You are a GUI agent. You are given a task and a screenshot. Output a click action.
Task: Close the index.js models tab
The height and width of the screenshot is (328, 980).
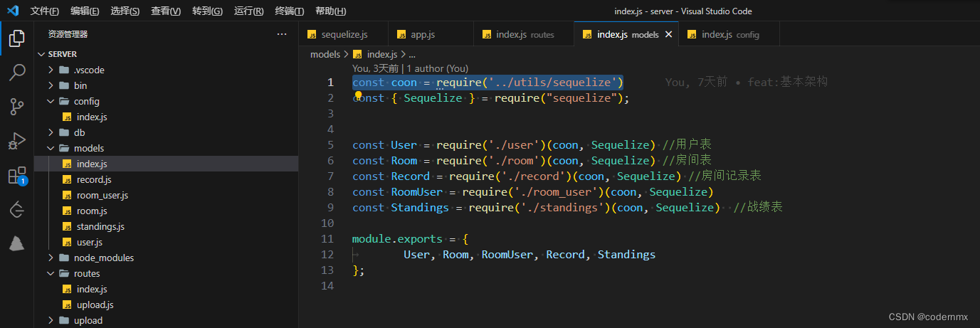[x=668, y=34]
